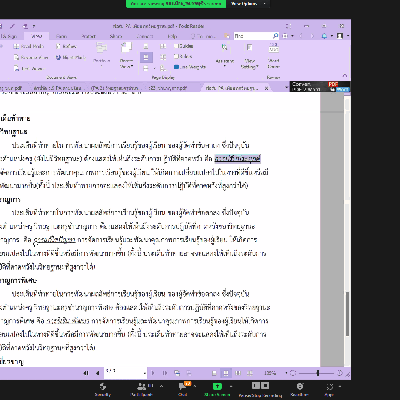Expand the Chat options chevron
This screenshot has height=400, width=400.
click(x=195, y=386)
